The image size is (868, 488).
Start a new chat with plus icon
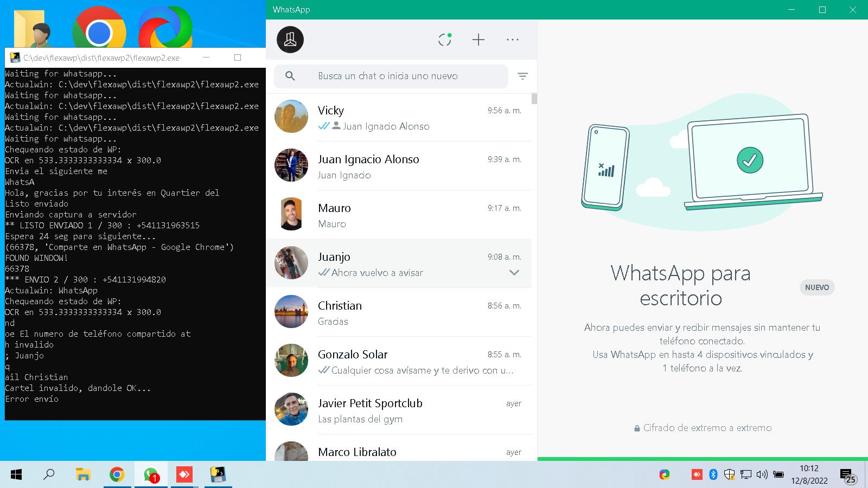[x=478, y=40]
